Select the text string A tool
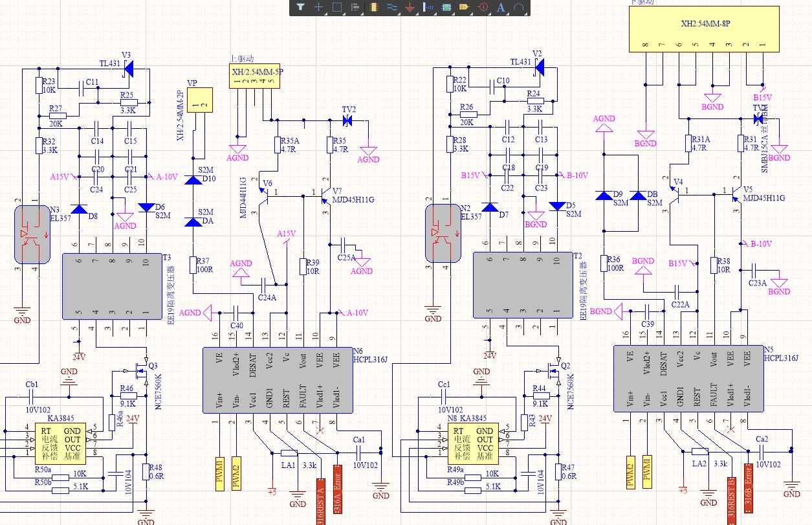 click(x=501, y=7)
